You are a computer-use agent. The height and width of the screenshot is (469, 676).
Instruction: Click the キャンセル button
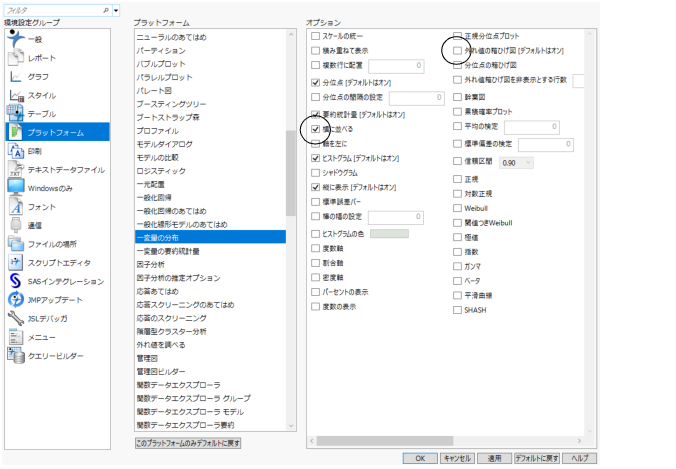[457, 458]
